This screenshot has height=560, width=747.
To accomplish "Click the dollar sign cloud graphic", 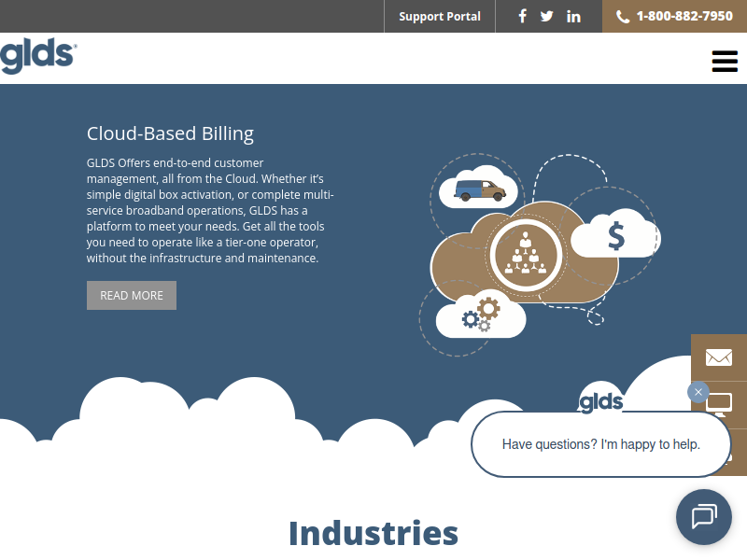I will 615,235.
